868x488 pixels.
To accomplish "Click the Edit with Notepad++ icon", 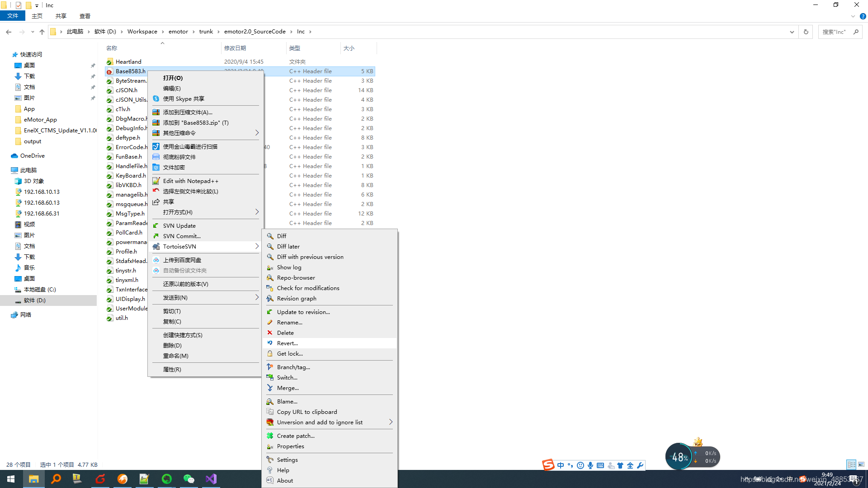I will [x=156, y=181].
